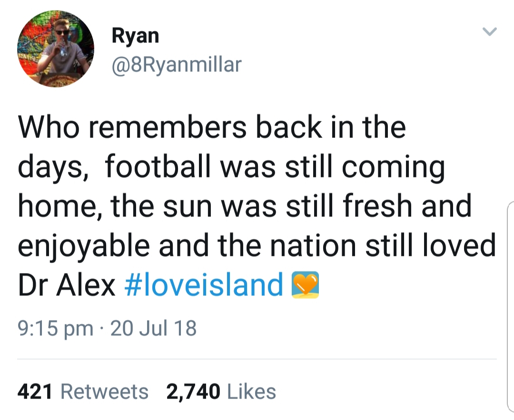Click the tweet body text
This screenshot has height=420, width=514.
[x=257, y=206]
